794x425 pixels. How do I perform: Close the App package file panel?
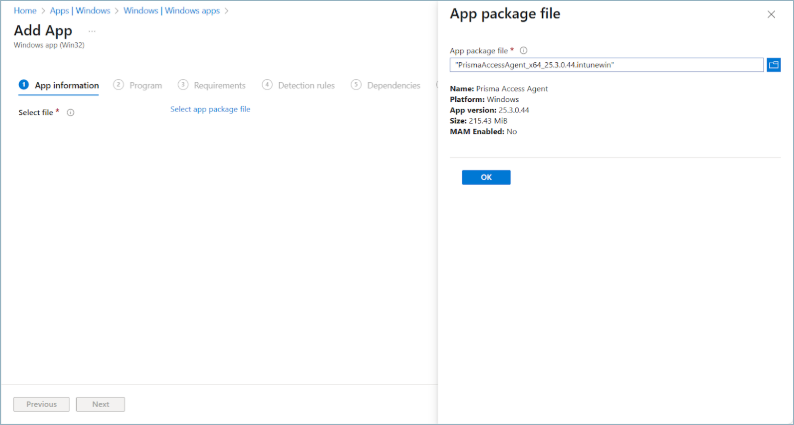771,15
